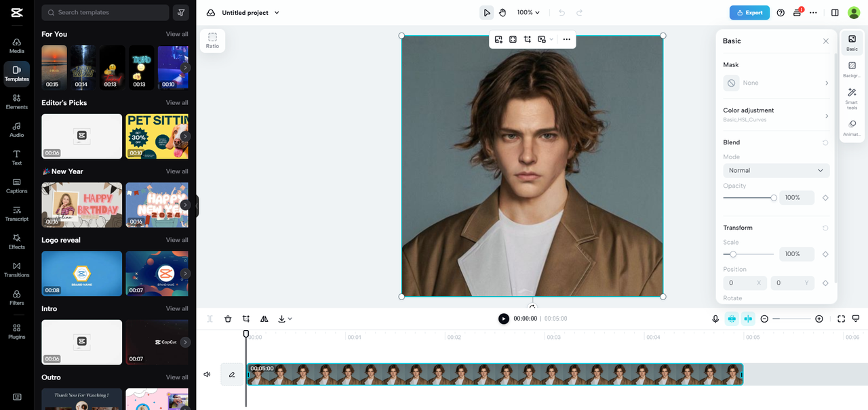Open the Captions sidebar panel
The height and width of the screenshot is (410, 868).
click(17, 186)
